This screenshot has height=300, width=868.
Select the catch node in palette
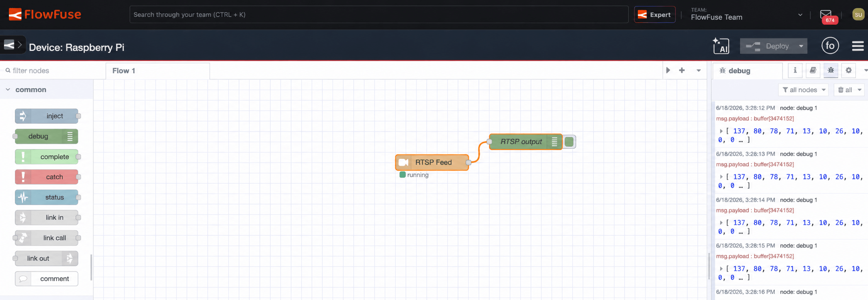point(47,177)
